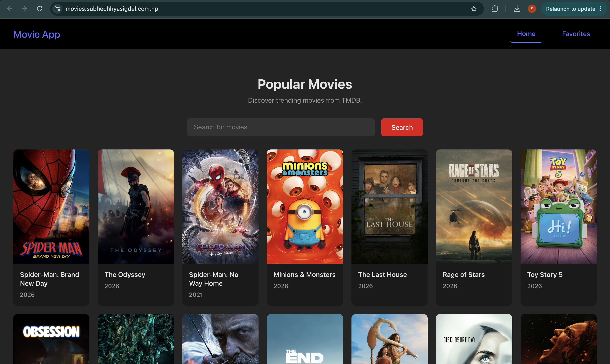The width and height of the screenshot is (610, 364).
Task: Click the Popular Movies heading
Action: point(305,84)
